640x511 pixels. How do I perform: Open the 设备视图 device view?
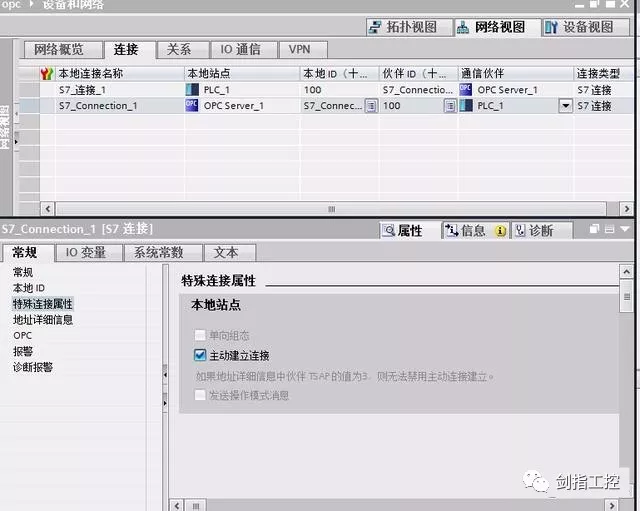pyautogui.click(x=580, y=27)
